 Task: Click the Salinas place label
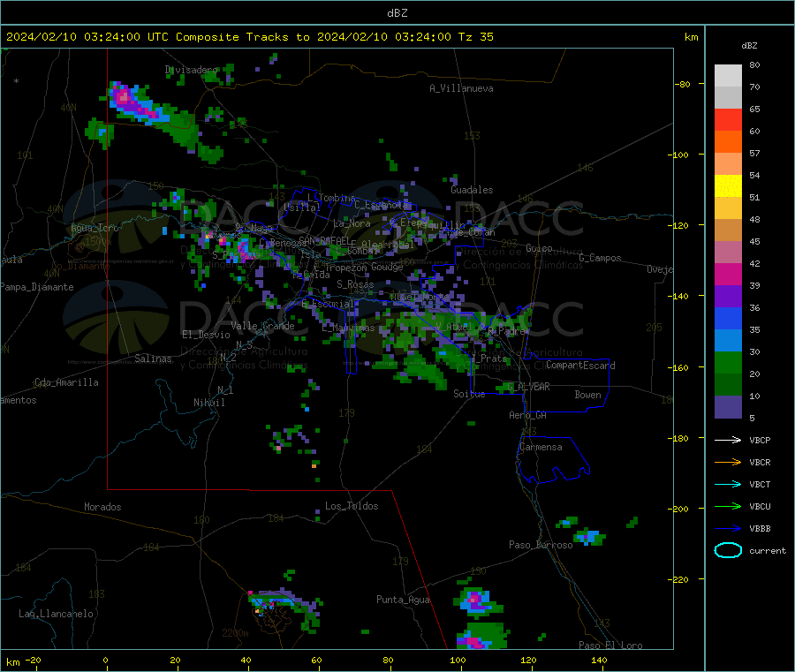(x=153, y=359)
